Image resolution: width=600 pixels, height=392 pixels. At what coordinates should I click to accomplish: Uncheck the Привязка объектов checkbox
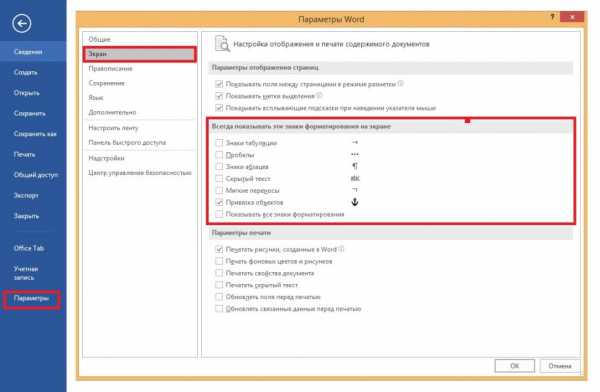coord(219,202)
